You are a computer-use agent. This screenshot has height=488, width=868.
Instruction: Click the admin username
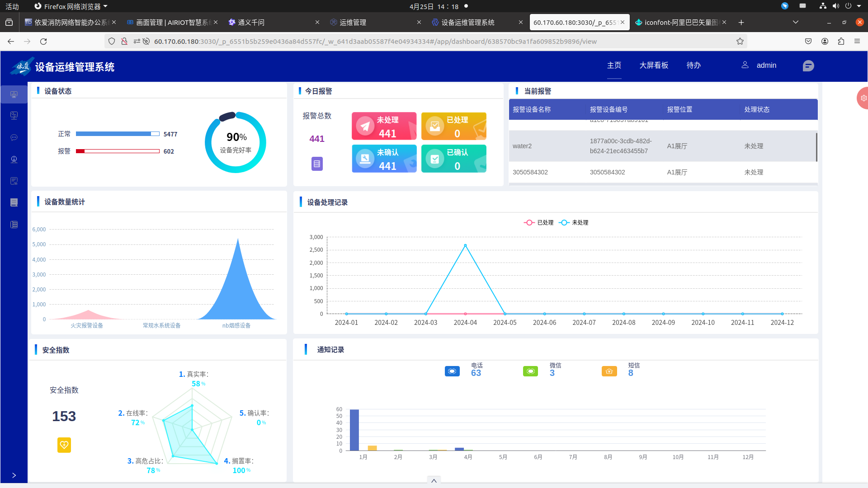click(x=766, y=66)
